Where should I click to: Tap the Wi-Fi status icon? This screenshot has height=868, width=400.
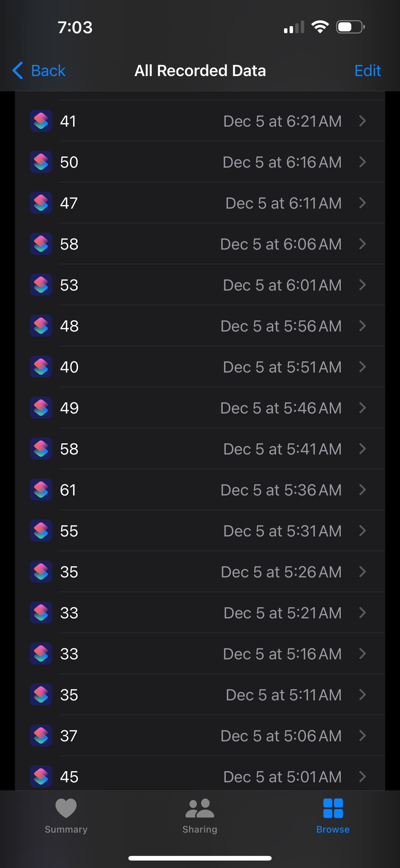click(x=320, y=27)
